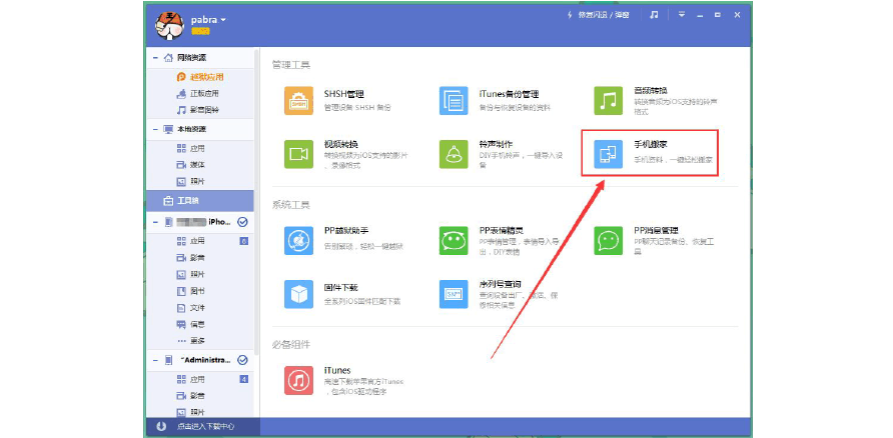Select 应用 under local resources
The image size is (893, 438).
coord(191,148)
